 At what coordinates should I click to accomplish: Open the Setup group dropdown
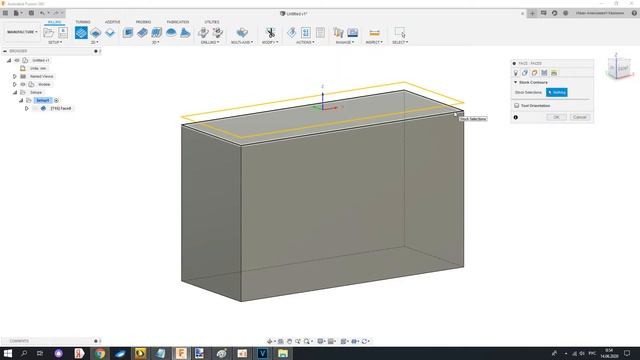click(x=56, y=42)
